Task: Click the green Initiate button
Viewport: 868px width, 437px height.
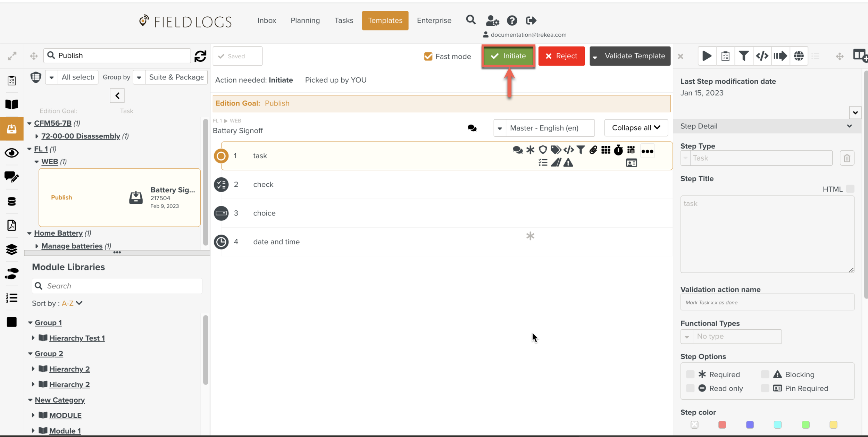Action: pos(508,56)
